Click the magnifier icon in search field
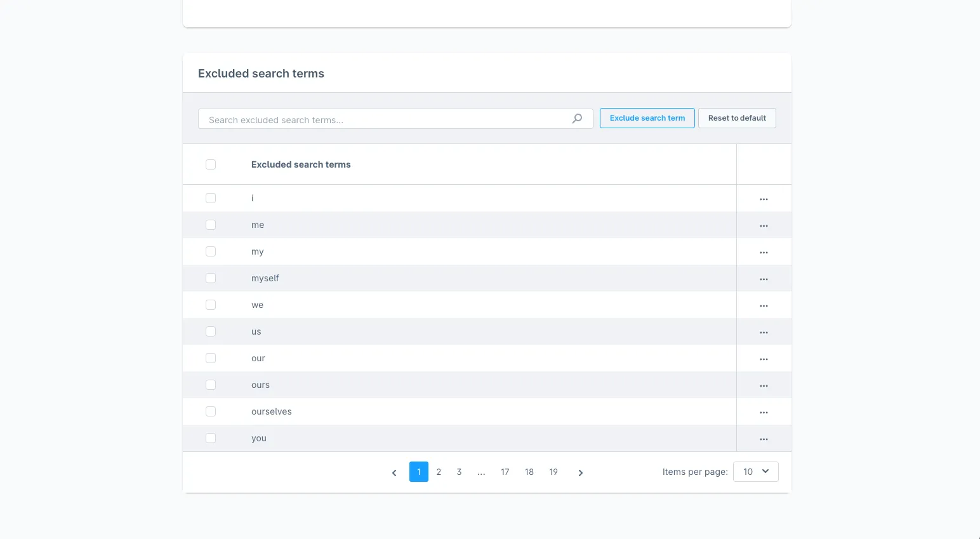This screenshot has width=980, height=539. click(x=577, y=119)
